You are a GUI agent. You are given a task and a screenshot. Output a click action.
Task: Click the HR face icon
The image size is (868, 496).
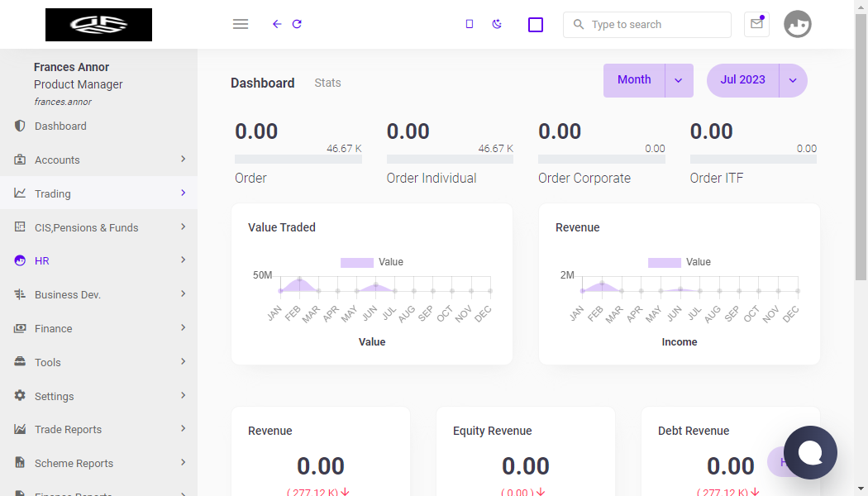[20, 260]
